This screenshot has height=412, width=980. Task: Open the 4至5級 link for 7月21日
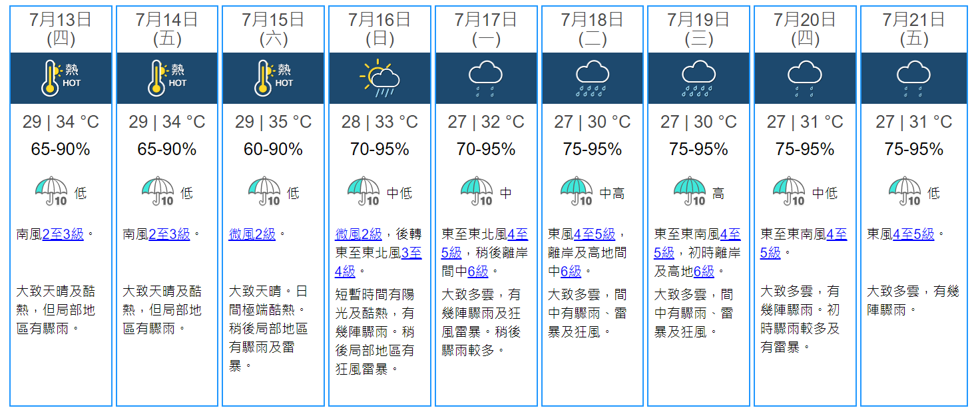coord(913,234)
